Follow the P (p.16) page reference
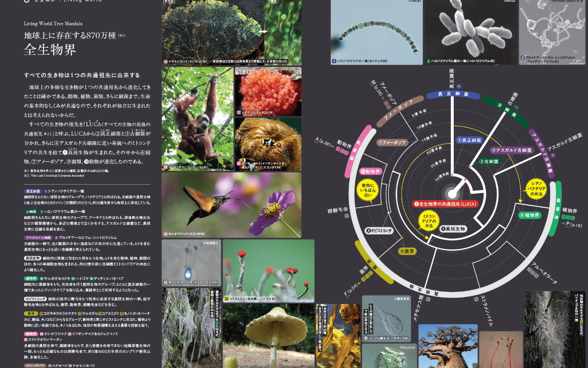Viewport: 588px width, 368px height. tap(574, 225)
